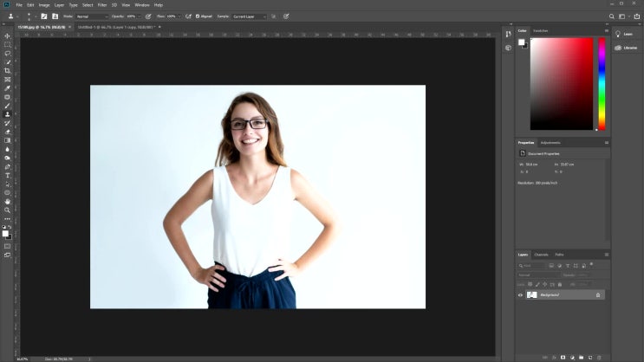Switch to the Channels tab
Image resolution: width=644 pixels, height=362 pixels.
click(541, 255)
